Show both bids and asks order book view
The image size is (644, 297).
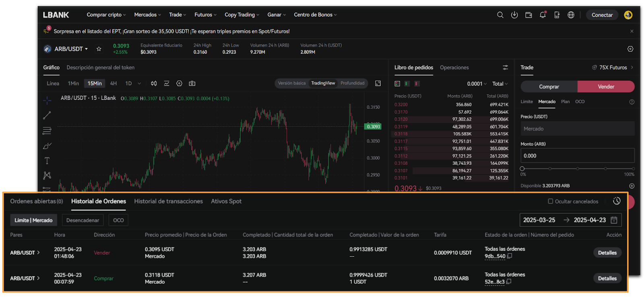pos(397,83)
